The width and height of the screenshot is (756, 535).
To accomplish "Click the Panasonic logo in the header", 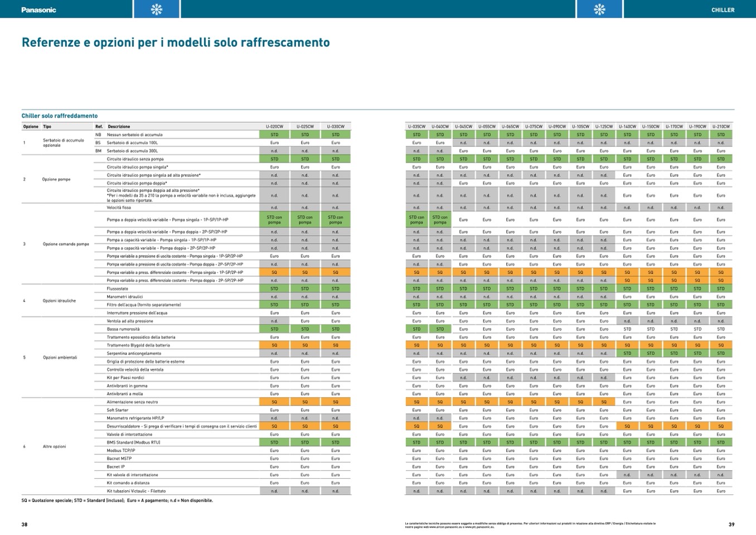I will (38, 9).
